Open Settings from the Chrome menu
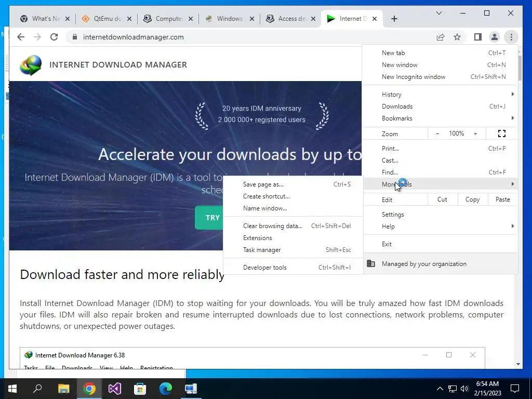 pyautogui.click(x=440, y=215)
